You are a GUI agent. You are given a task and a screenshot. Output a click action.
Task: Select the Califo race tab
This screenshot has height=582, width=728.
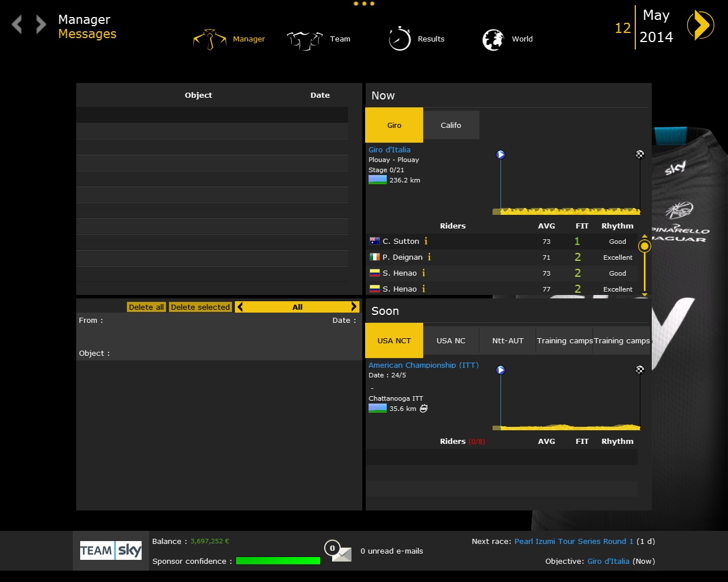coord(451,125)
